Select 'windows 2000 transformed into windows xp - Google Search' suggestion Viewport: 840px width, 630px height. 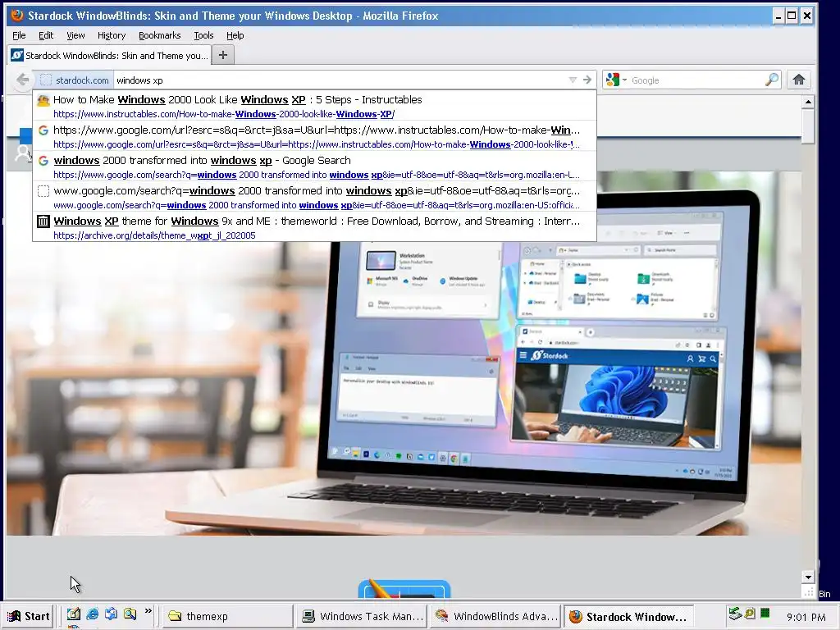tap(314, 167)
